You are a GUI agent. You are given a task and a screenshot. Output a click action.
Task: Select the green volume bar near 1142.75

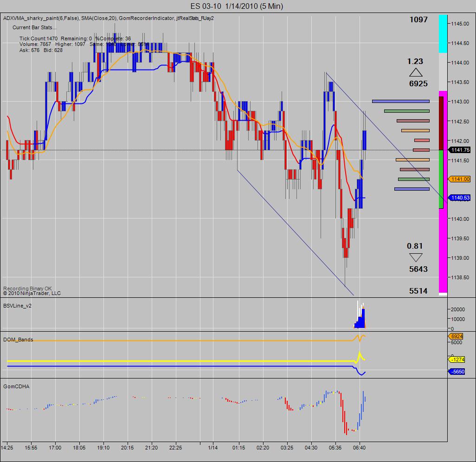point(407,111)
